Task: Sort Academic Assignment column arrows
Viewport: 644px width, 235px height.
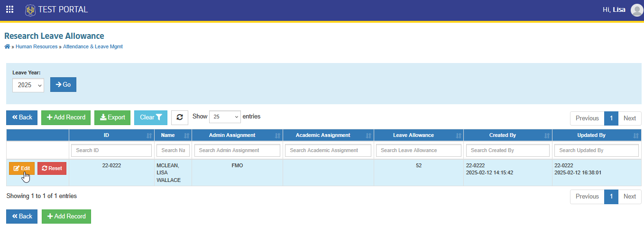Action: click(368, 136)
